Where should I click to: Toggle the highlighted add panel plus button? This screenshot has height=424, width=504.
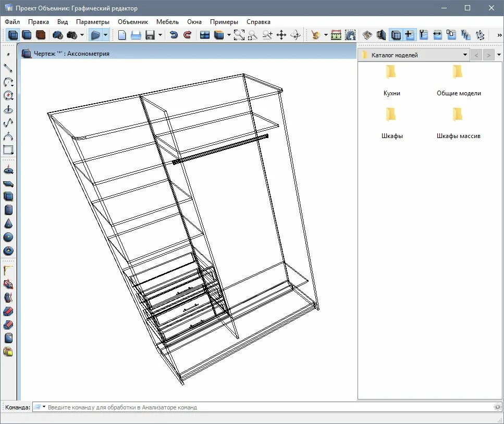pos(409,35)
